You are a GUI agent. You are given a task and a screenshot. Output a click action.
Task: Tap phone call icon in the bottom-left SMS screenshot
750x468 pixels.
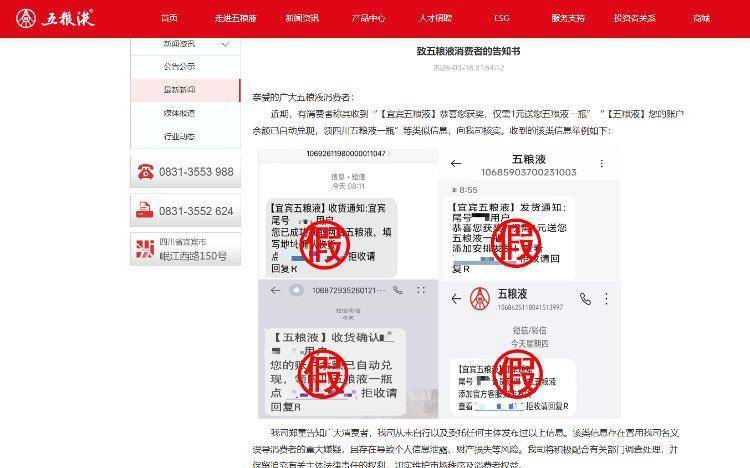click(397, 290)
